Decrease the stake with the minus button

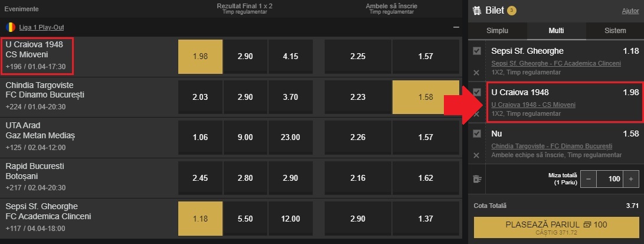pos(588,179)
